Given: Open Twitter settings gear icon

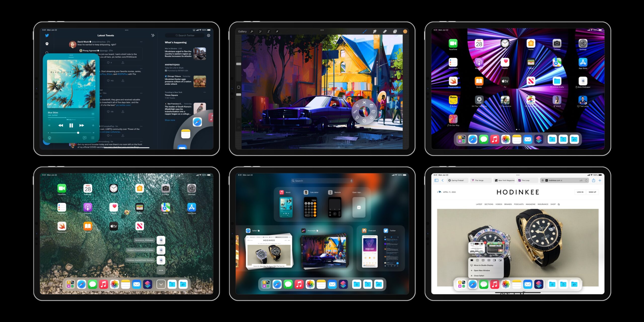Looking at the screenshot, I should pyautogui.click(x=209, y=35).
